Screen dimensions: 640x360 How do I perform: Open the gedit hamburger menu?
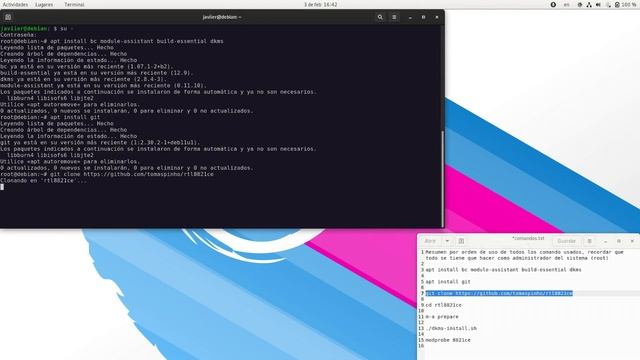click(589, 241)
